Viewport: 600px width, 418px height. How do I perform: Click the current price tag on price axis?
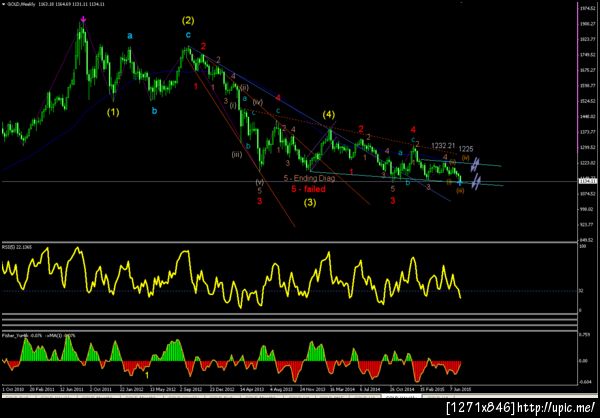(588, 181)
